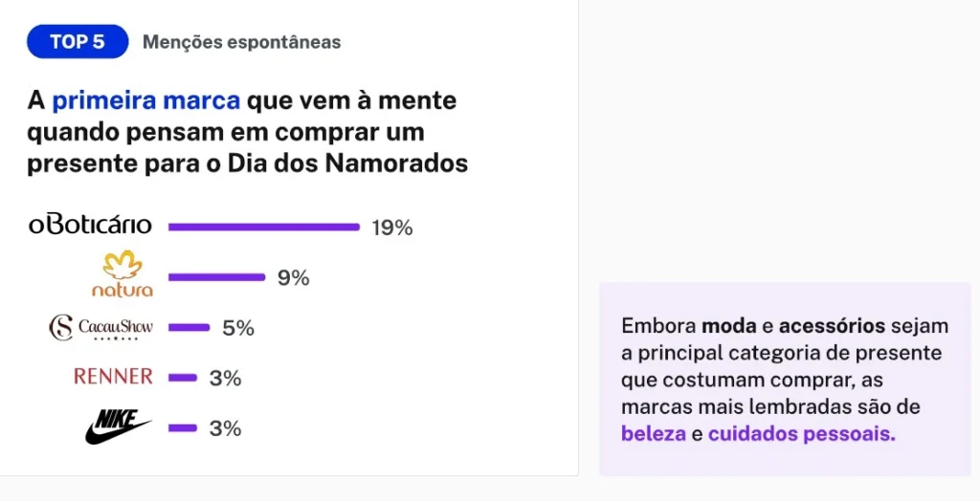
Task: Click the 5% value label
Action: (238, 328)
